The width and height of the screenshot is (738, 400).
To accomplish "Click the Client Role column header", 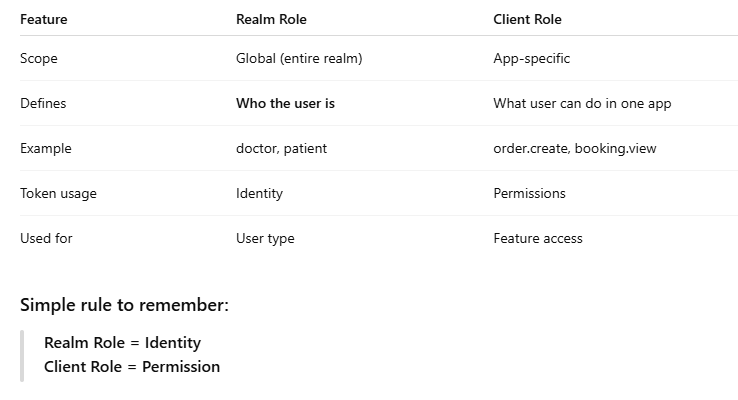I will [x=527, y=19].
